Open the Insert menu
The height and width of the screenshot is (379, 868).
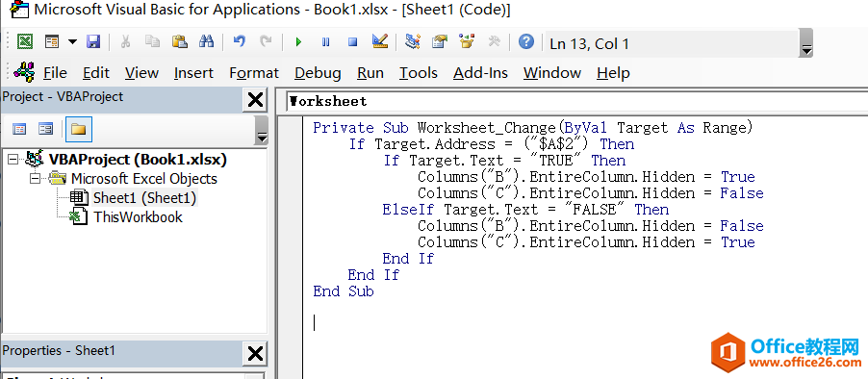tap(193, 73)
